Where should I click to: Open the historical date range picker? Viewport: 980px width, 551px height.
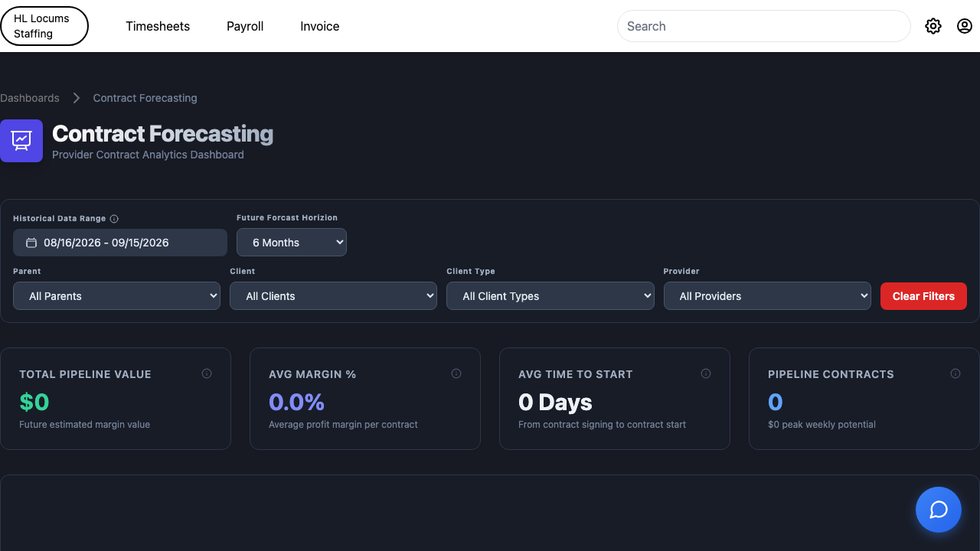(x=120, y=243)
